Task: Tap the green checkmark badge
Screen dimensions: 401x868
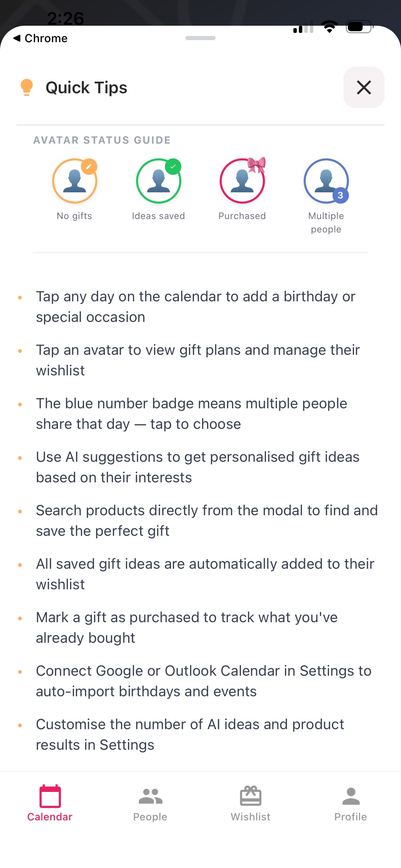Action: point(173,166)
